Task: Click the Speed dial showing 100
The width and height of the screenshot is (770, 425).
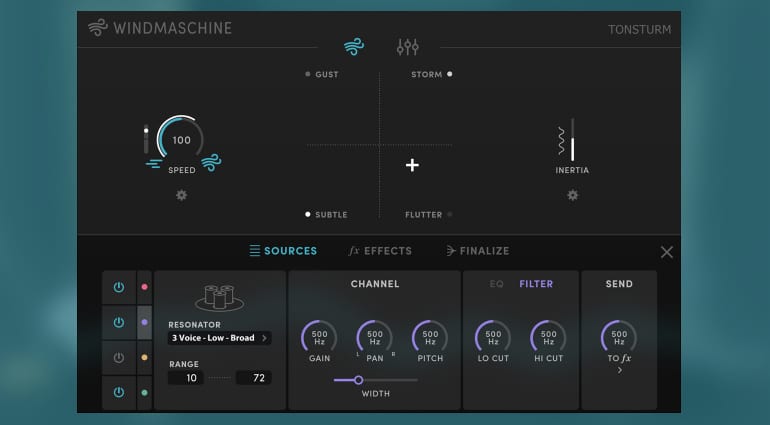Action: pyautogui.click(x=180, y=139)
